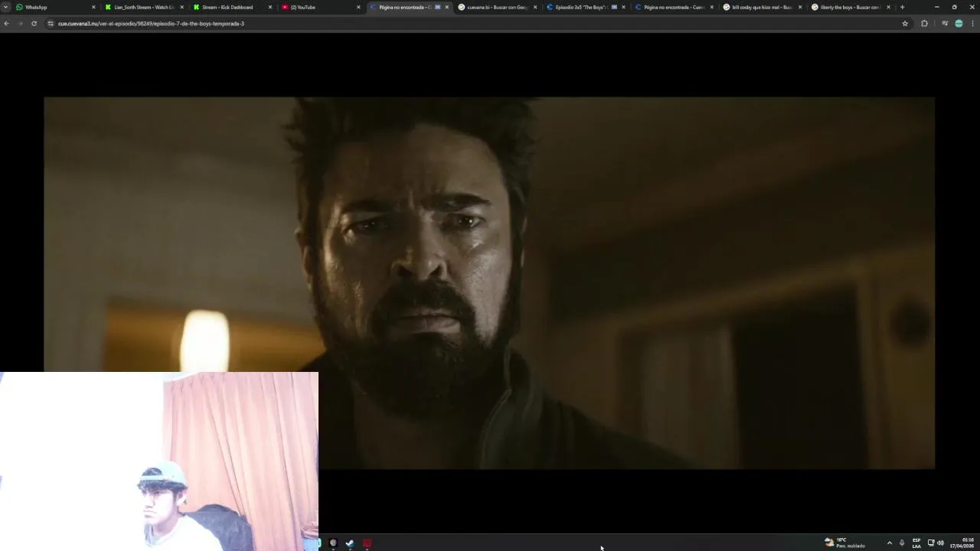Viewport: 980px width, 551px height.
Task: Click the media indicator on Episodio 3x5 tab
Action: 614,7
